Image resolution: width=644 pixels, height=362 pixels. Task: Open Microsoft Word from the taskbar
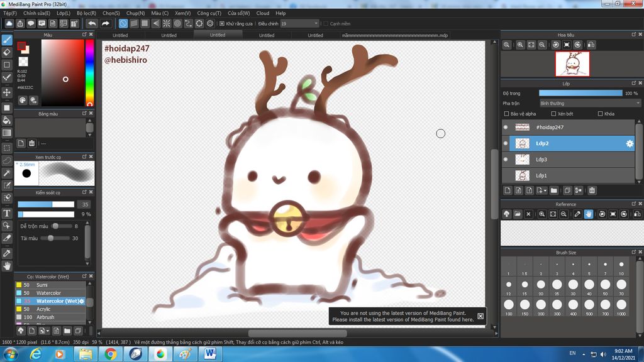pyautogui.click(x=210, y=353)
